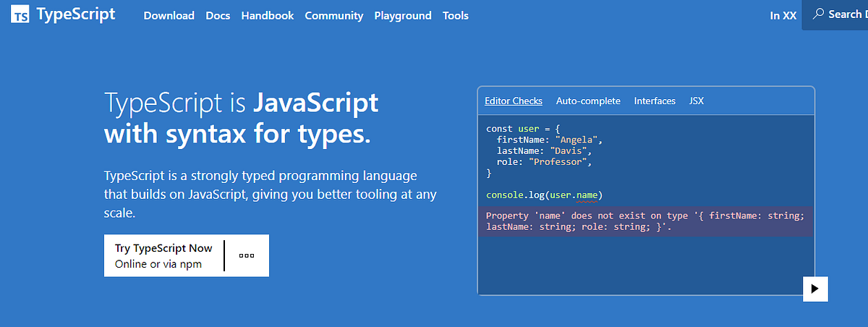
Task: Switch to the JSX tab
Action: pyautogui.click(x=697, y=101)
